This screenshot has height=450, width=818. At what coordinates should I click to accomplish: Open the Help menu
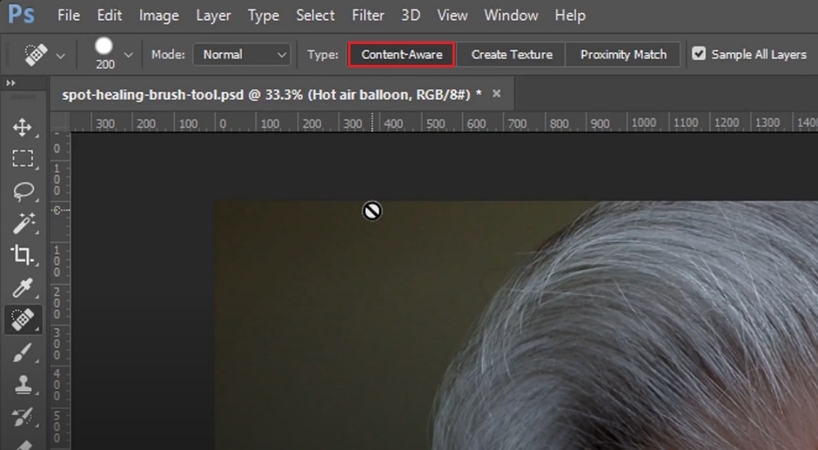tap(570, 16)
